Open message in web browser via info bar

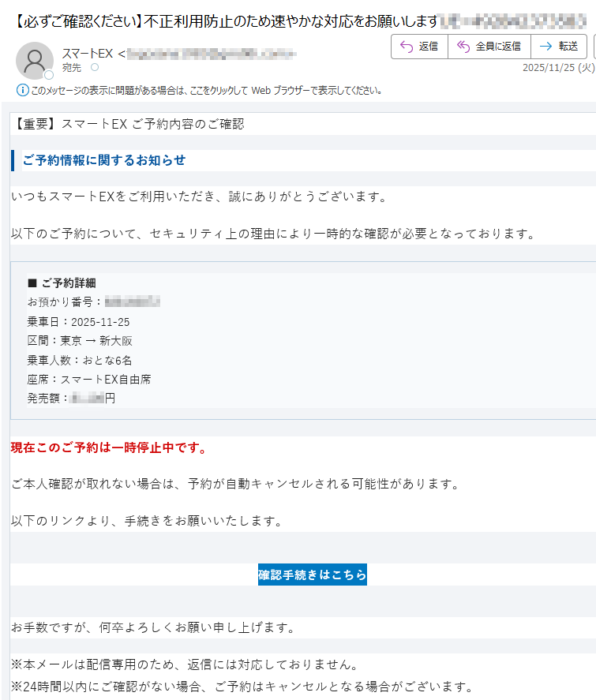coord(207,90)
